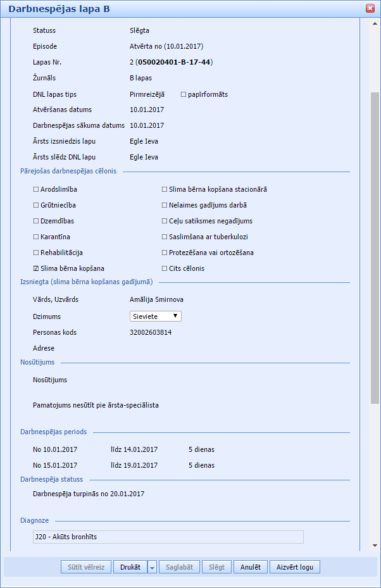The image size is (381, 588).
Task: Click the Sūtīt vēlreiz button
Action: (87, 567)
